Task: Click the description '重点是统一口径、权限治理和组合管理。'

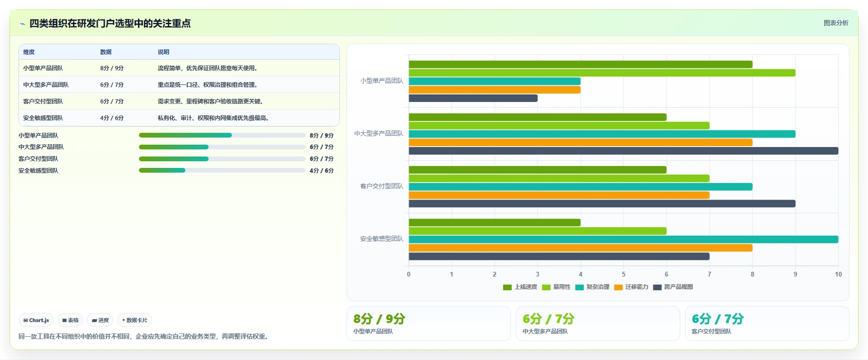Action: point(209,85)
